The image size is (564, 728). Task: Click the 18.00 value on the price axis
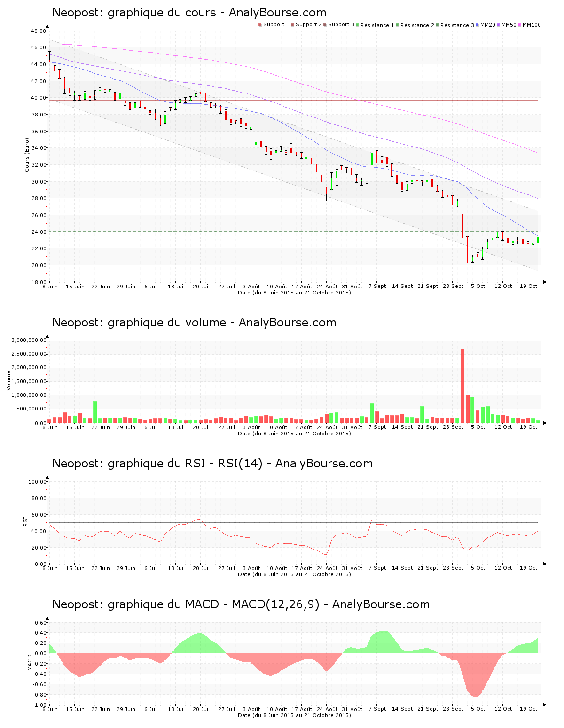pos(39,282)
